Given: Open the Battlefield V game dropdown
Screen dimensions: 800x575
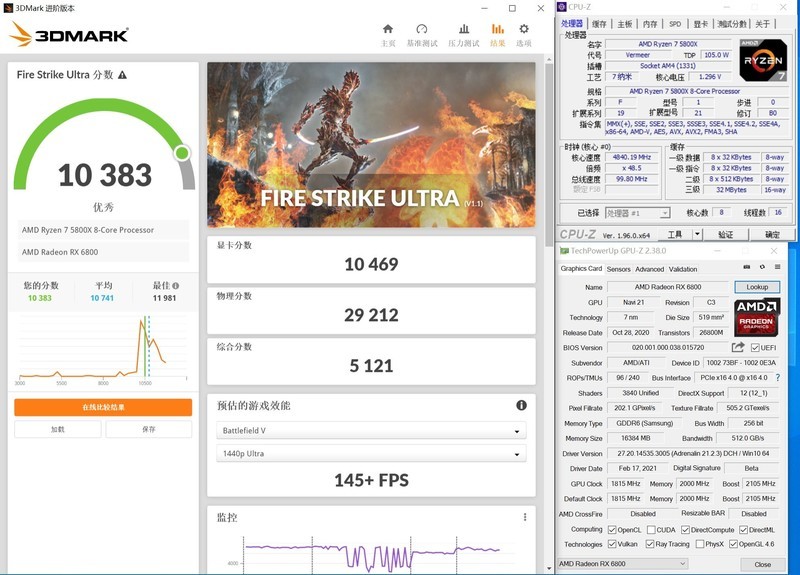Looking at the screenshot, I should coord(371,431).
